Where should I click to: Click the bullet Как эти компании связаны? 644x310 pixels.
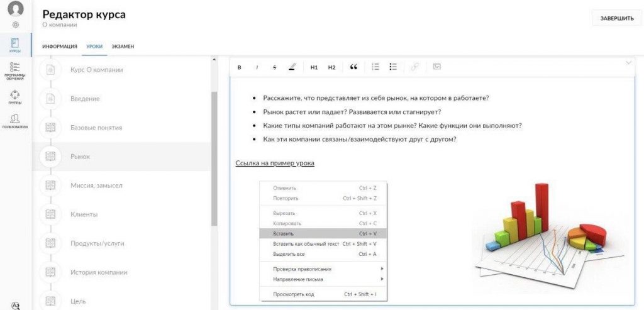360,139
